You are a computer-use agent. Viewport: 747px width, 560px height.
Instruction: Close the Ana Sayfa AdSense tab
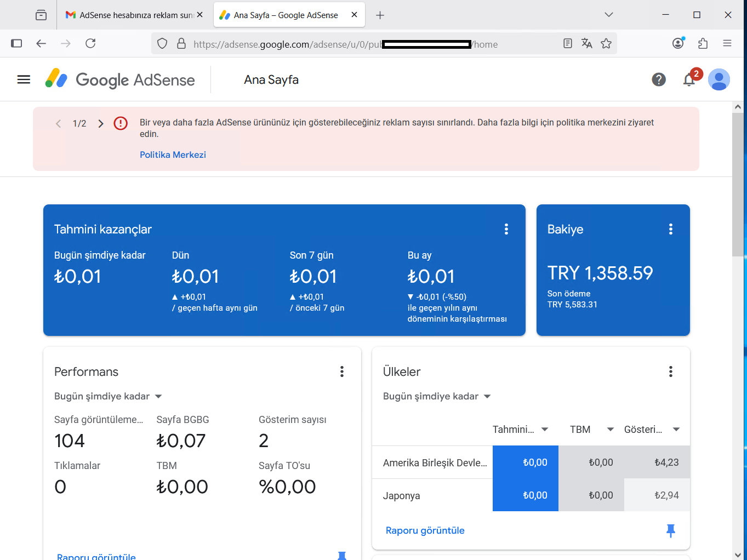pos(355,15)
